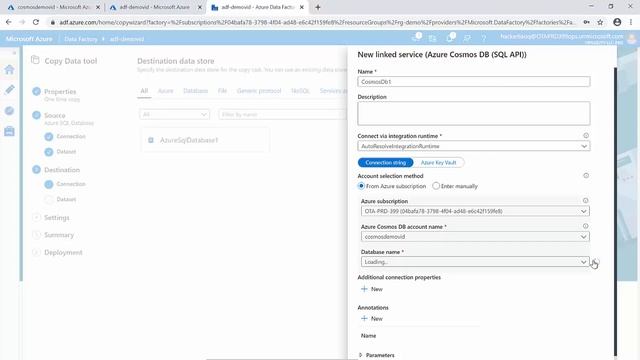Select the Database data store tab
The width and height of the screenshot is (640, 360).
pos(196,91)
